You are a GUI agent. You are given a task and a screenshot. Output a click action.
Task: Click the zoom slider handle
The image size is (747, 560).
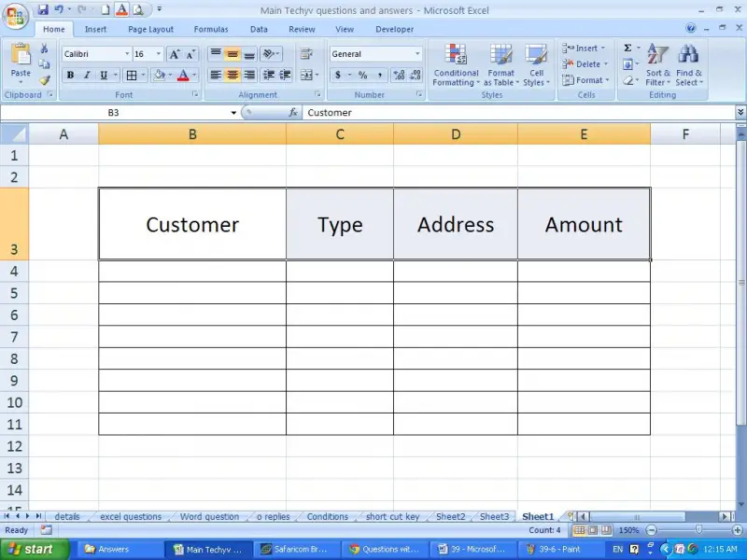pyautogui.click(x=698, y=530)
